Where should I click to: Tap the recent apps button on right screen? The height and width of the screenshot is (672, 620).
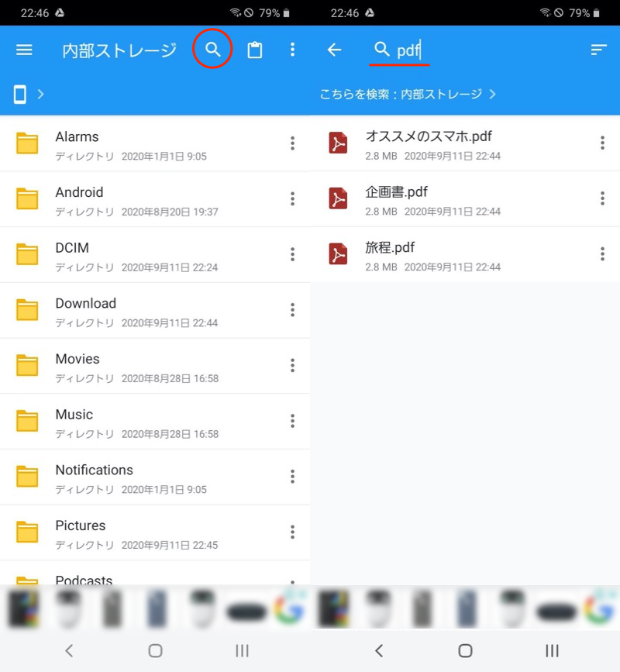[x=552, y=650]
